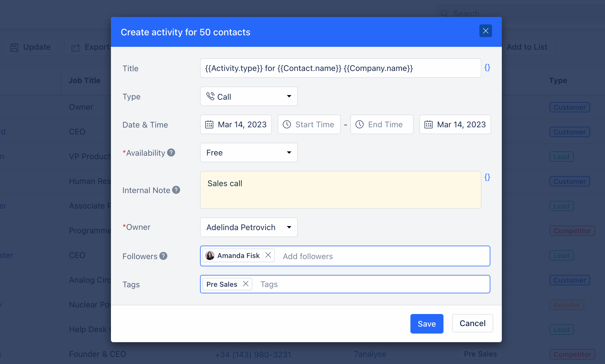Click the phone icon in Type field
This screenshot has width=605, height=364.
210,96
